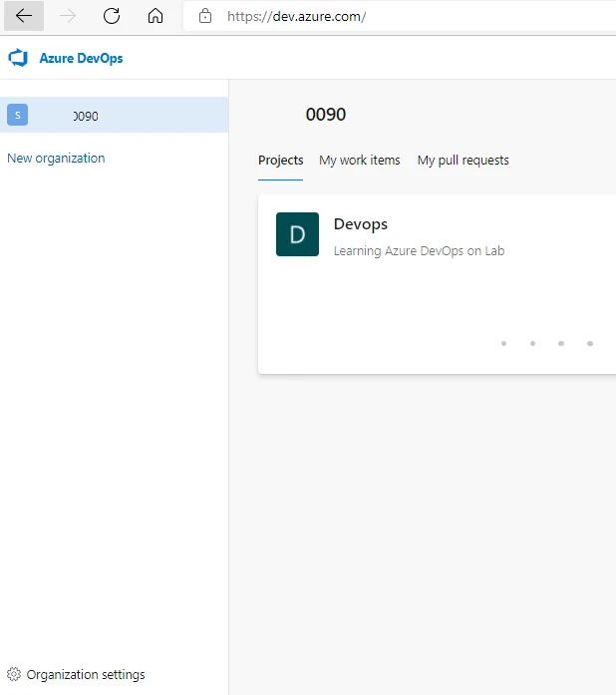Image resolution: width=616 pixels, height=695 pixels.
Task: Focus the dev.azure.com address bar
Action: [399, 16]
